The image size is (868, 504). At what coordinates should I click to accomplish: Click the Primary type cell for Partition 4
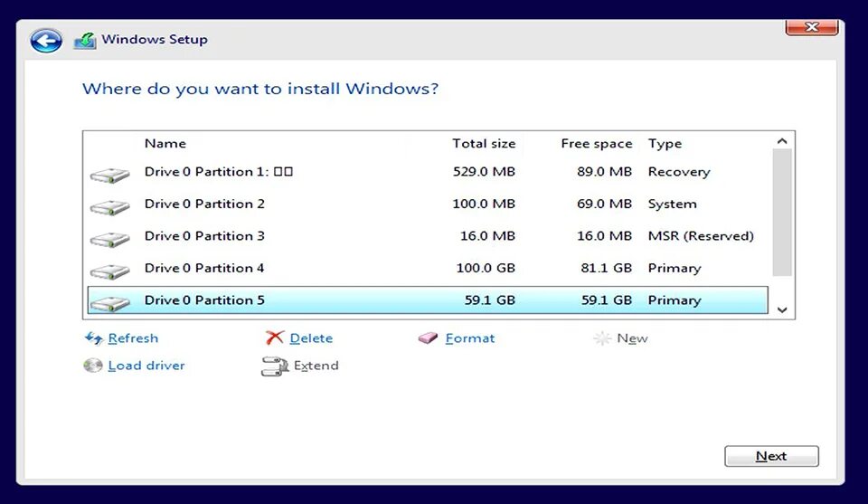pos(675,268)
